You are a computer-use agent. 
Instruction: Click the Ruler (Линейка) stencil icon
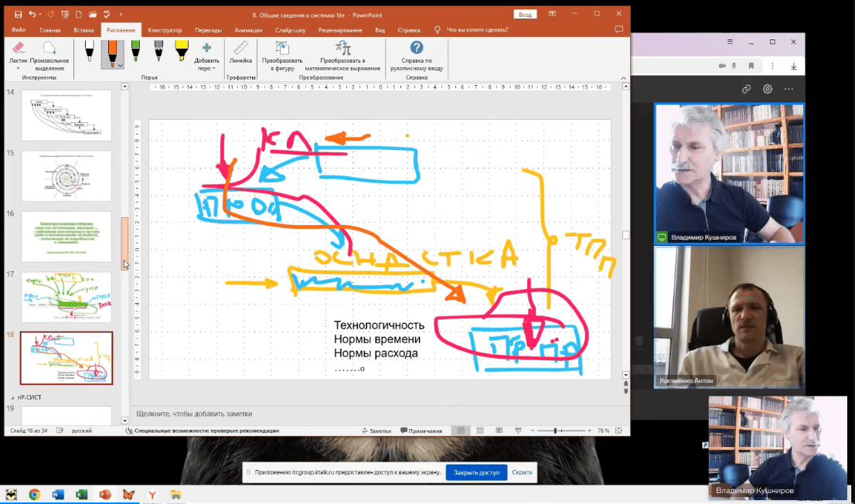240,51
